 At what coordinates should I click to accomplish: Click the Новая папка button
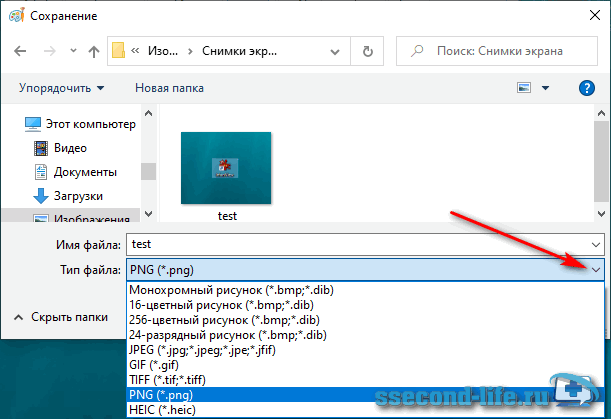click(171, 88)
